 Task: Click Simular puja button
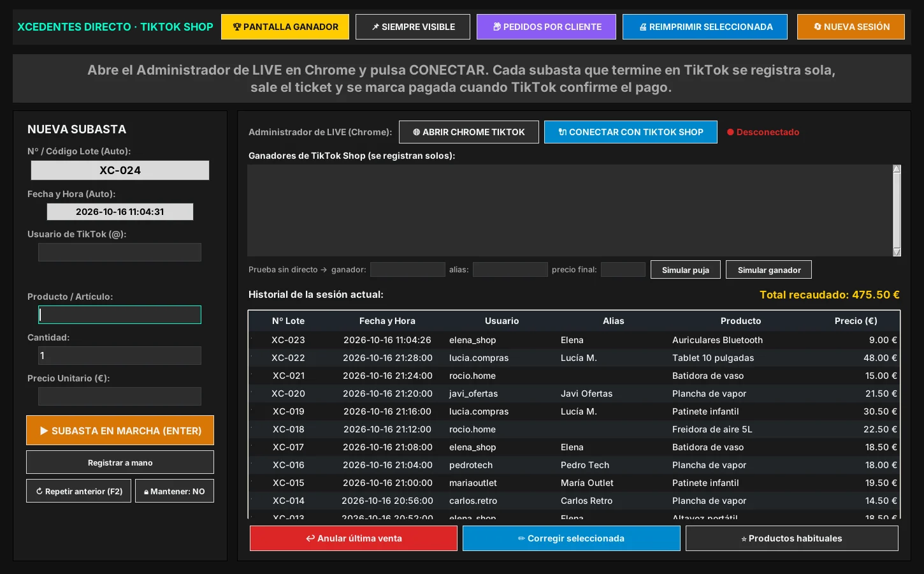coord(686,270)
